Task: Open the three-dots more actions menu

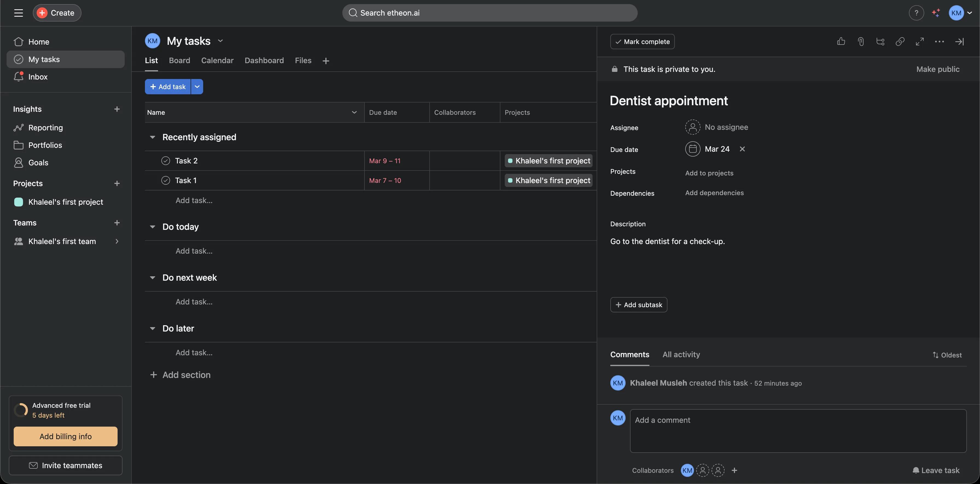Action: pos(939,42)
